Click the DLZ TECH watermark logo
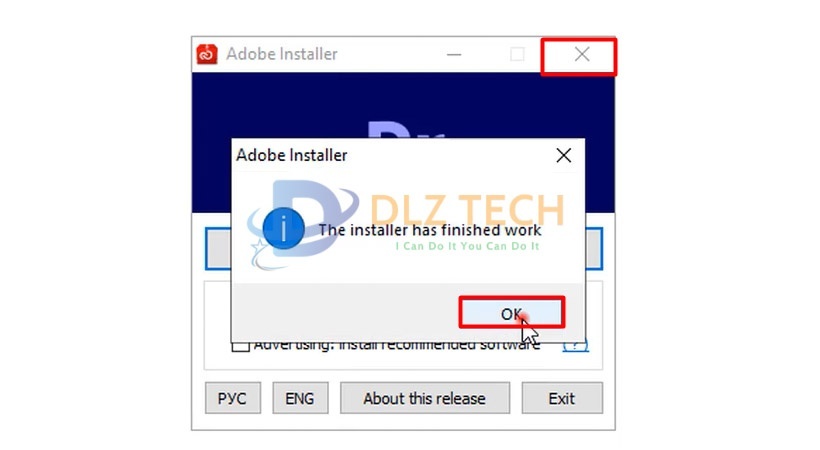The width and height of the screenshot is (820, 450). 407,223
